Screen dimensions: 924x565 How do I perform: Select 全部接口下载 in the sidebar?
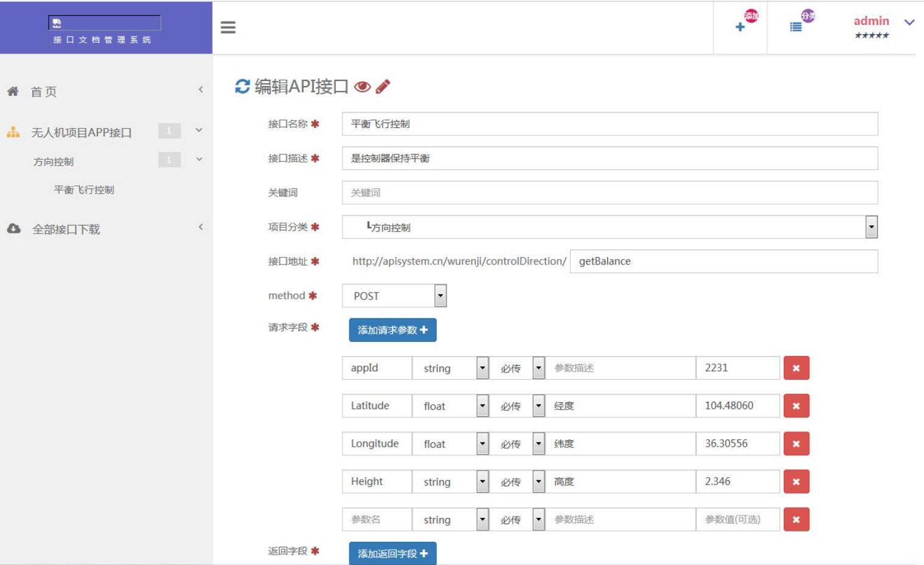click(x=66, y=229)
